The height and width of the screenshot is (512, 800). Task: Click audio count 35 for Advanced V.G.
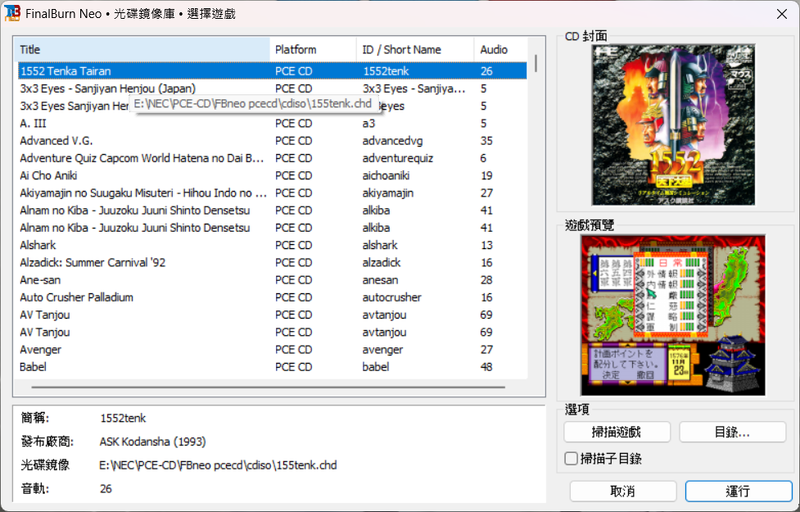point(486,140)
